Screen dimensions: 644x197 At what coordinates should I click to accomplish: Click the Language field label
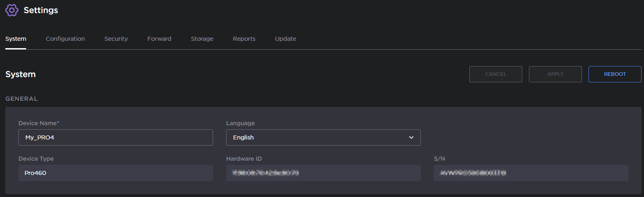pyautogui.click(x=240, y=123)
